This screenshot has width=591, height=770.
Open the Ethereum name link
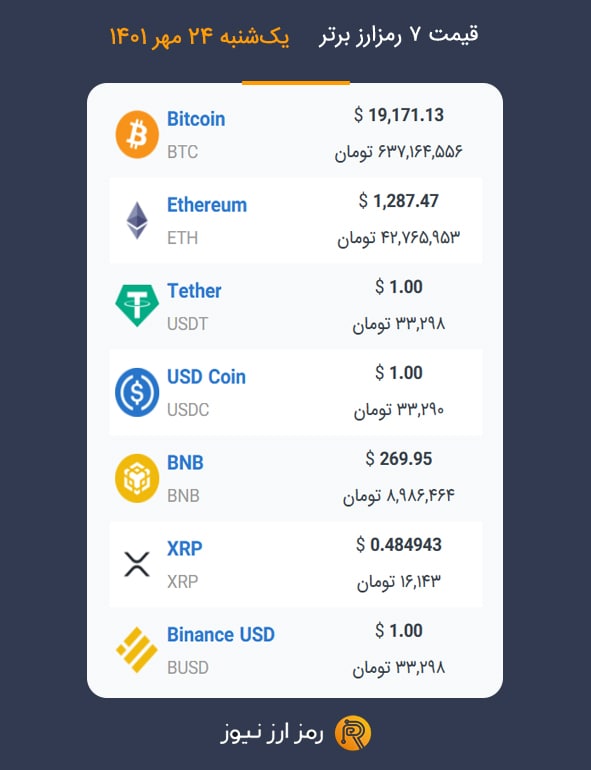coord(207,205)
